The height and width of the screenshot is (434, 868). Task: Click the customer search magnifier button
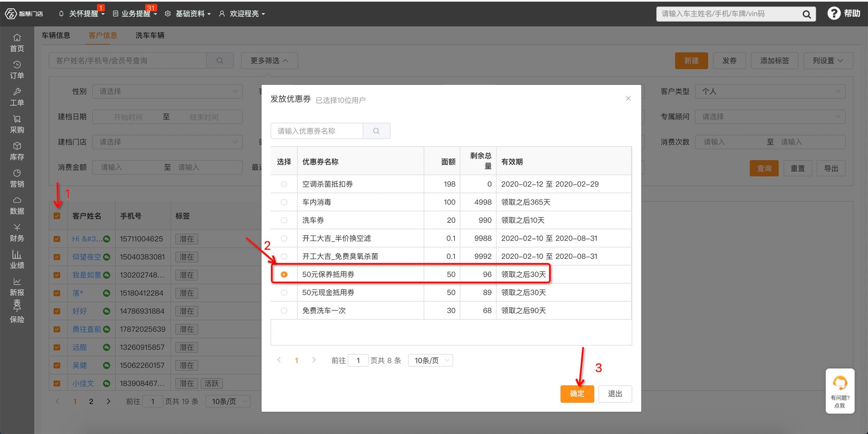tap(220, 61)
